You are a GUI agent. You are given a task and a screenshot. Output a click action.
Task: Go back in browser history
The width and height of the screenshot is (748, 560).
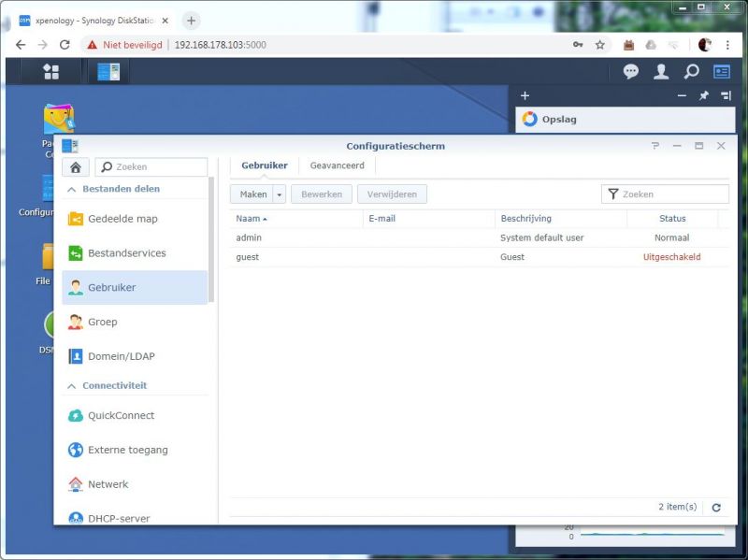click(21, 45)
